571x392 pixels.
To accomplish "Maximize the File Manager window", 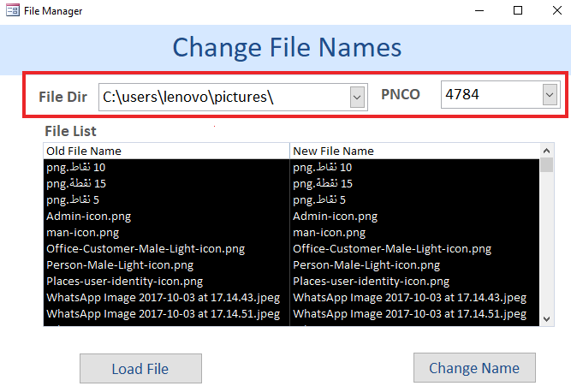I will pyautogui.click(x=518, y=10).
